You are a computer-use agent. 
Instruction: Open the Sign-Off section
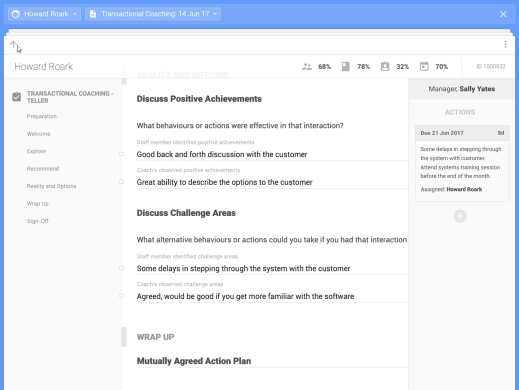point(38,221)
